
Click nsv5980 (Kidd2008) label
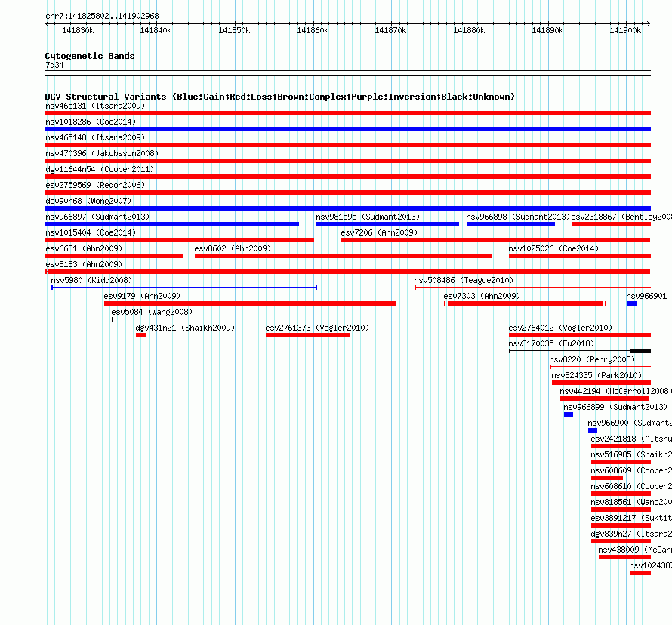91,280
